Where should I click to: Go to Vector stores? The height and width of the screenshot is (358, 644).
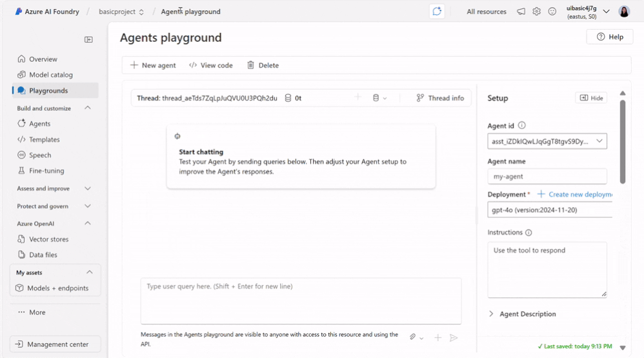point(49,239)
